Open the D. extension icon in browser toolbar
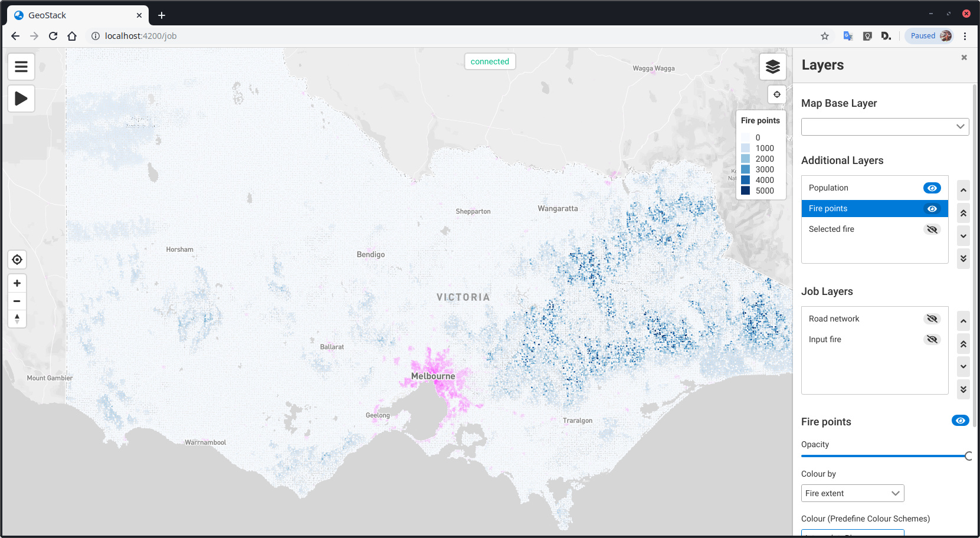The width and height of the screenshot is (980, 538). click(x=886, y=36)
